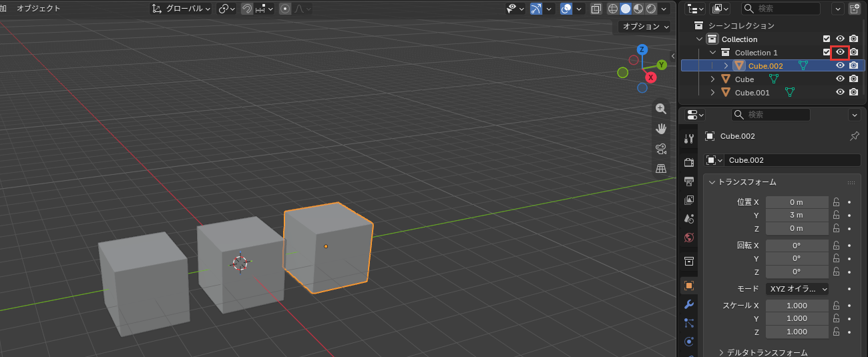The image size is (868, 357).
Task: Open the View Layer properties tab
Action: coord(689,200)
